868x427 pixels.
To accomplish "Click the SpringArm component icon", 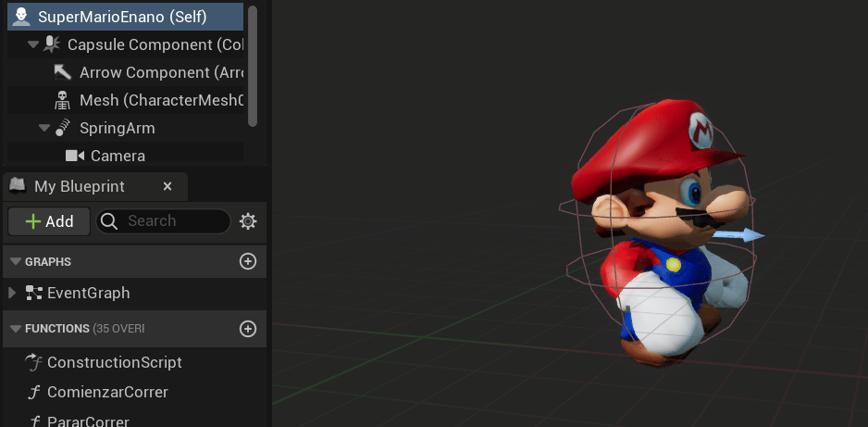I will pos(63,128).
